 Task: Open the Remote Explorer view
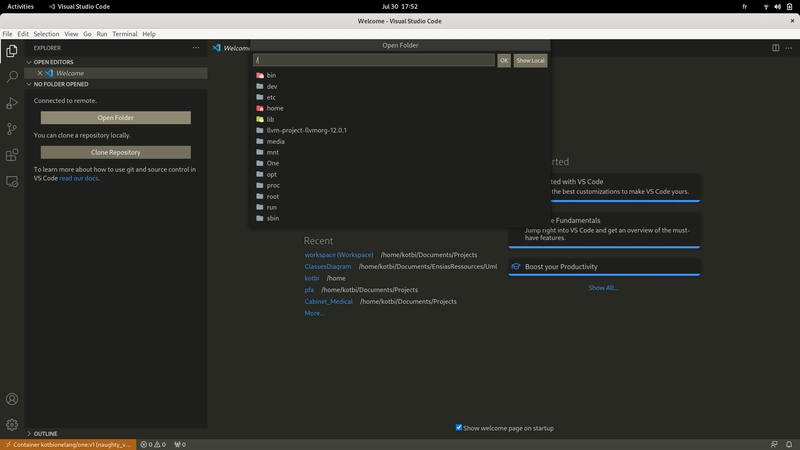(x=12, y=182)
